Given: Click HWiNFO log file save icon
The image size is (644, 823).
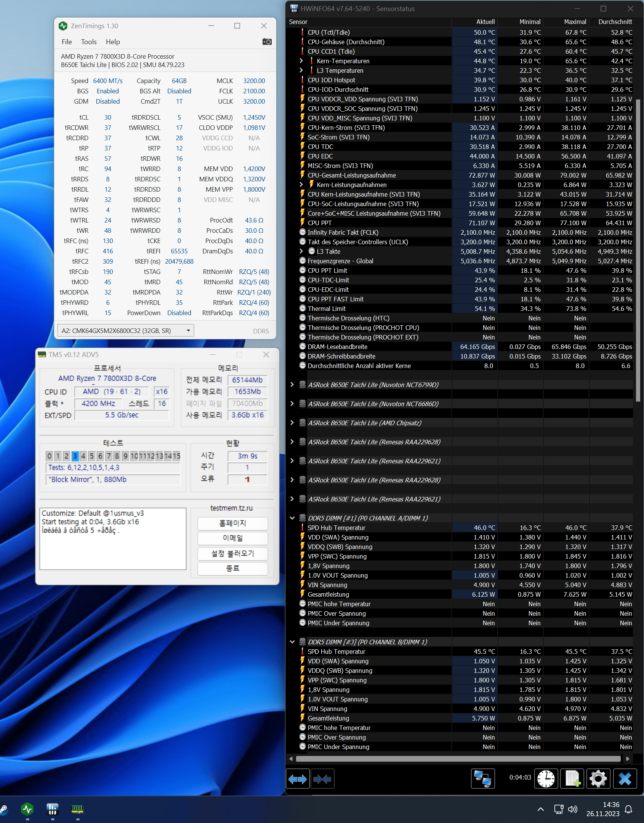Looking at the screenshot, I should click(x=572, y=779).
